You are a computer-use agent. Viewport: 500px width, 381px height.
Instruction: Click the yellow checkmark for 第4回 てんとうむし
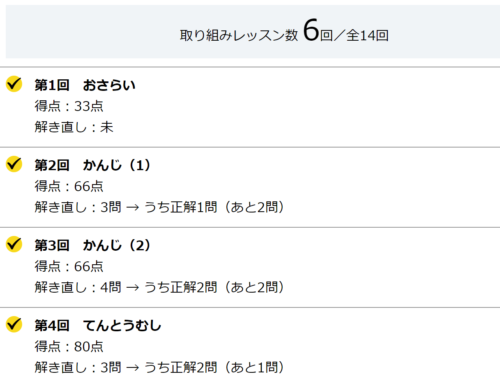[14, 324]
